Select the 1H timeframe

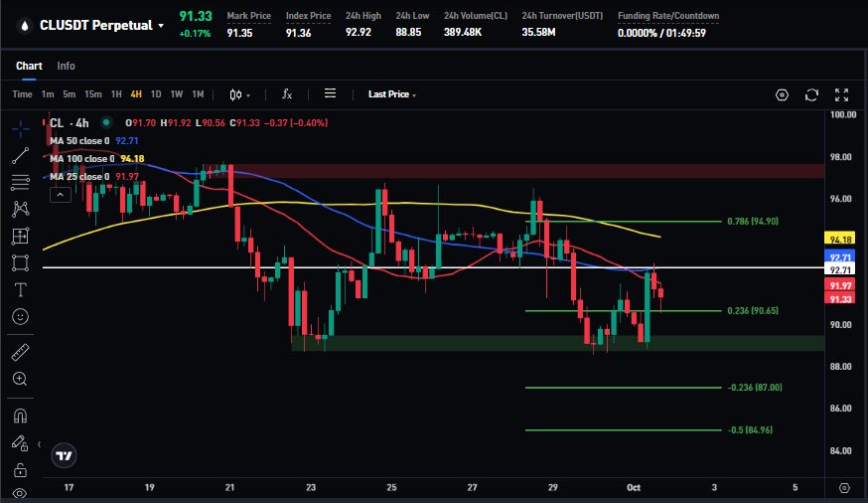[x=116, y=94]
